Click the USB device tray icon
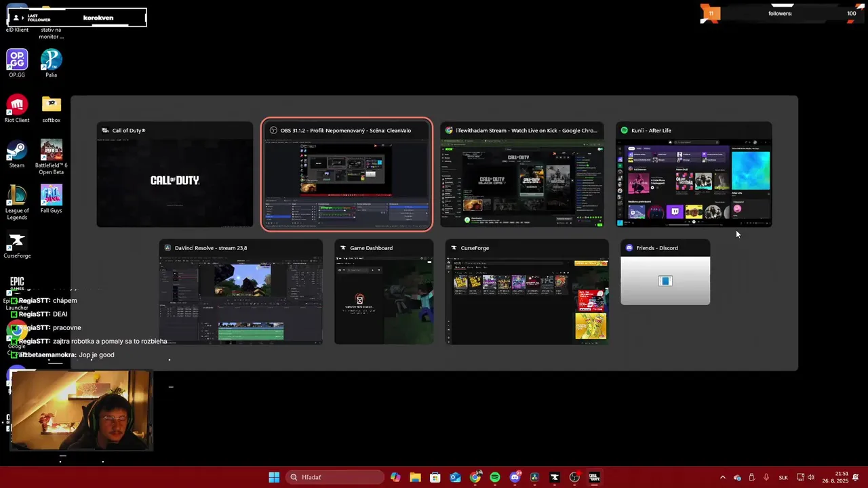The height and width of the screenshot is (488, 868). tap(751, 477)
